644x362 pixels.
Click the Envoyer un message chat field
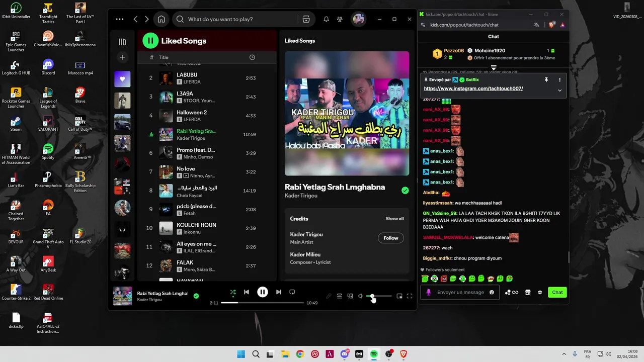pos(460,292)
